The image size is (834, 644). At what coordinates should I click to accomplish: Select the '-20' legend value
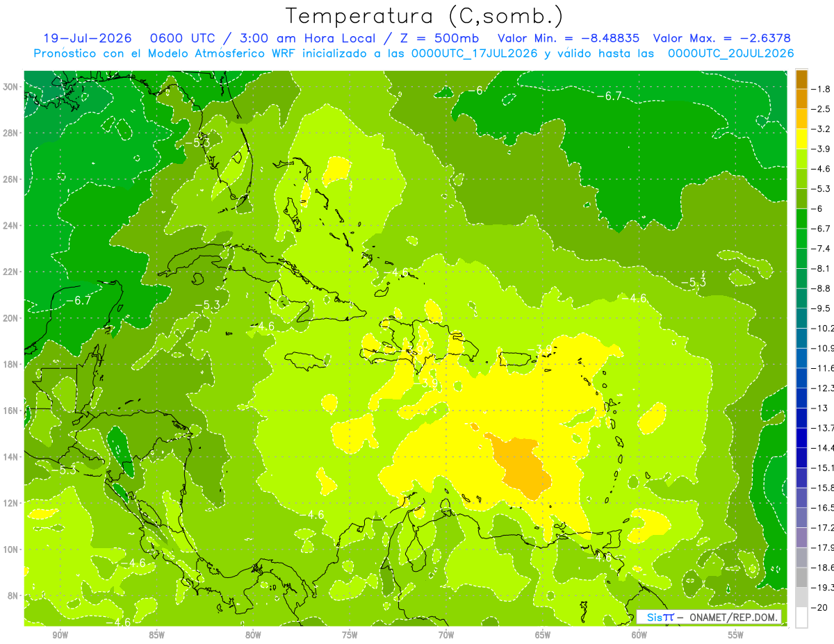819,607
